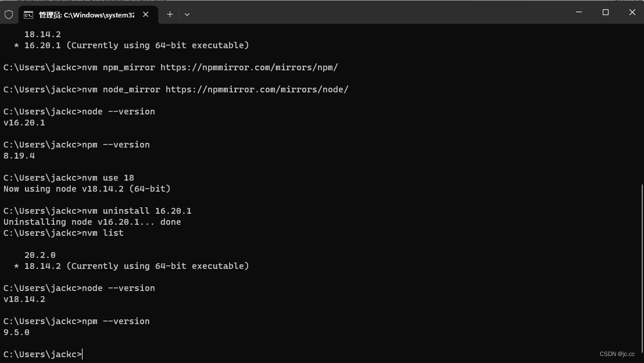644x363 pixels.
Task: Click the asterisk beside 18.14.2
Action: tap(15, 266)
